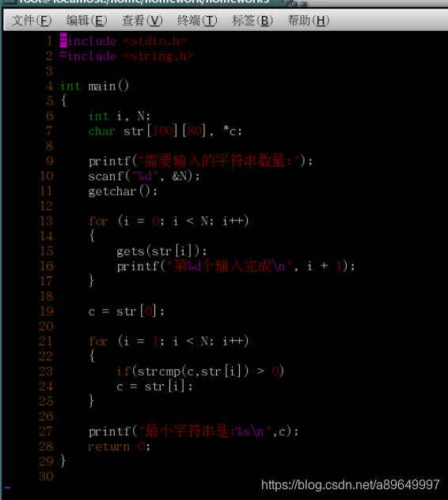
Task: Click the char str[100][80] declaration
Action: (165, 131)
